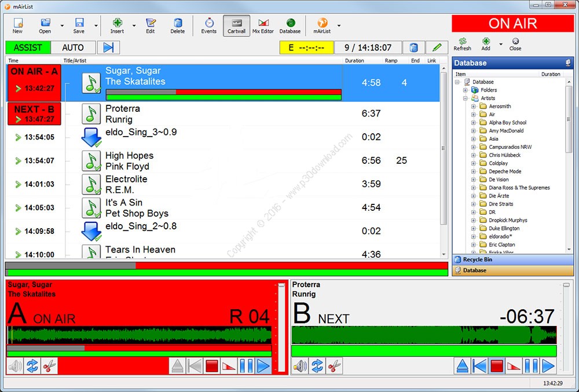Switch playlist to ASSIST mode
This screenshot has height=392, width=579.
28,47
